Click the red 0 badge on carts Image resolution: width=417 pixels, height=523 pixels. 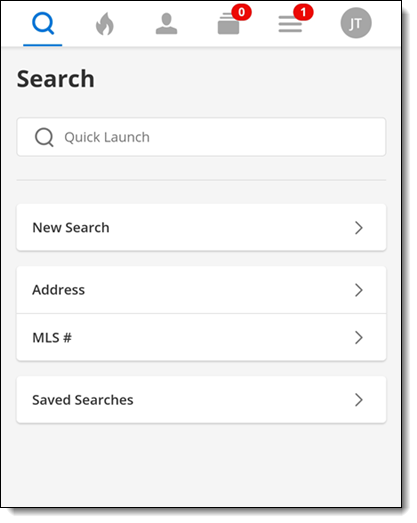[242, 12]
